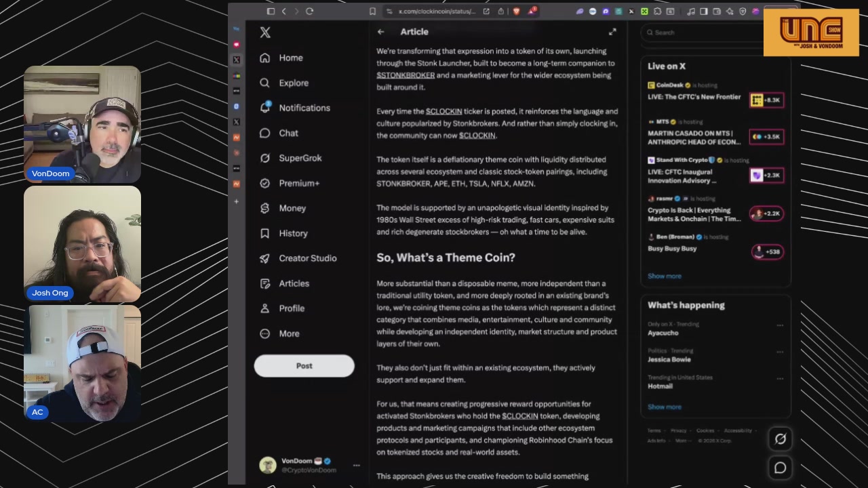The image size is (868, 488).
Task: Click the Terms footer link
Action: pos(654,430)
